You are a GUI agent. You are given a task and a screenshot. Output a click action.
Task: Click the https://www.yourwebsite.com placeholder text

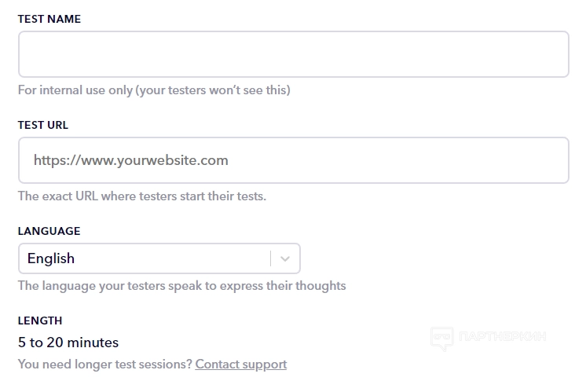131,160
